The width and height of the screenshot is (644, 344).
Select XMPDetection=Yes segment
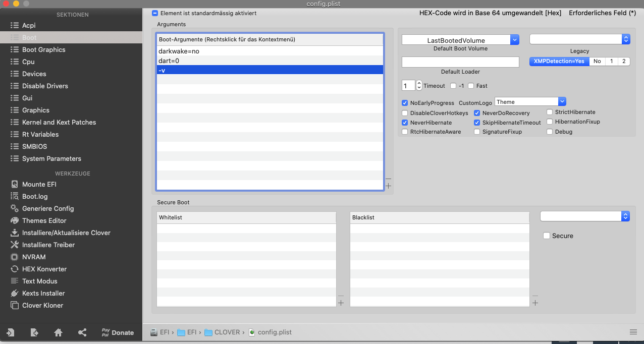click(x=559, y=61)
